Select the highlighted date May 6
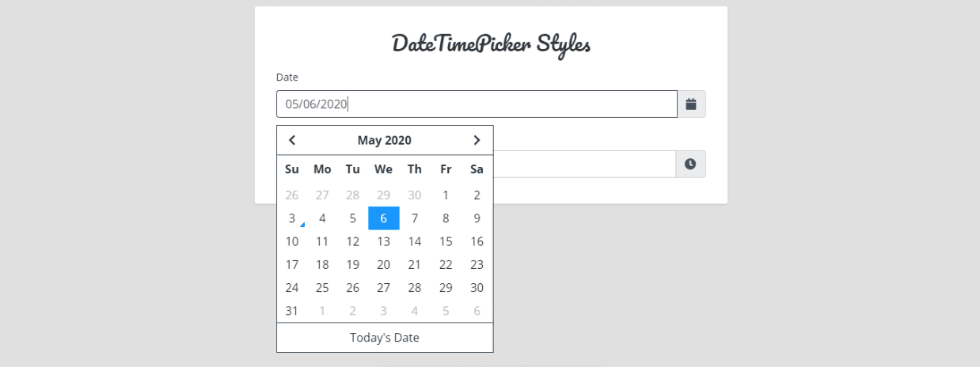 pos(384,218)
